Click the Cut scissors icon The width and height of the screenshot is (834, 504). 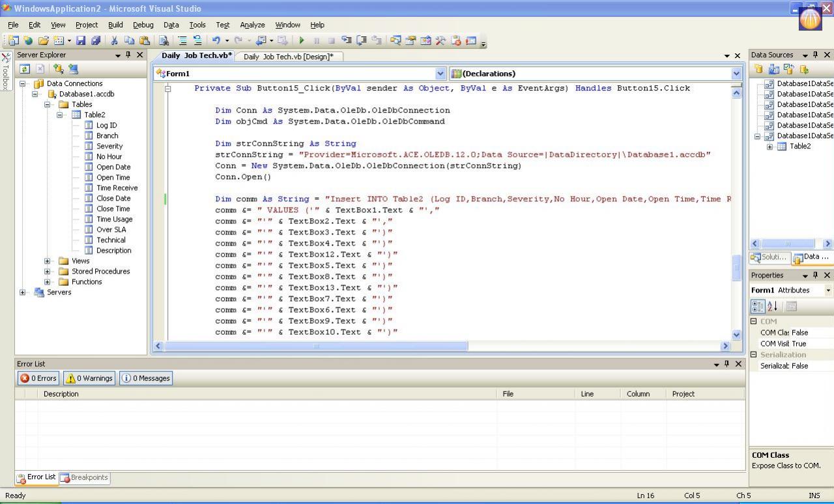click(114, 40)
